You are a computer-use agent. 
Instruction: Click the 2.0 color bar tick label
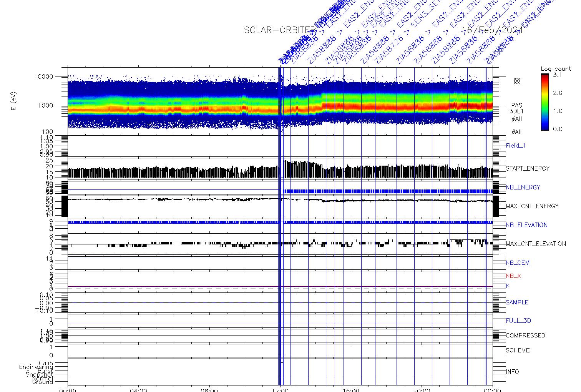pyautogui.click(x=557, y=93)
